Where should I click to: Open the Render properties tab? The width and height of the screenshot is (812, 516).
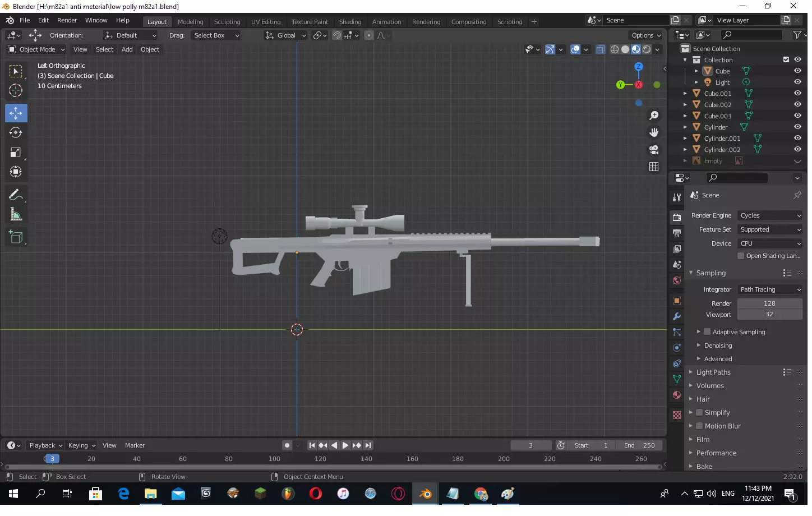(677, 218)
